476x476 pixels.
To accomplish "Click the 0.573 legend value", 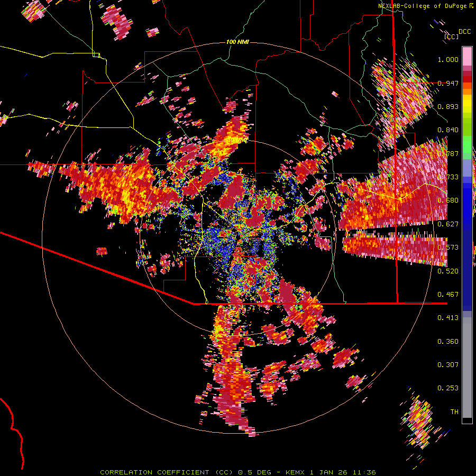I will (448, 248).
